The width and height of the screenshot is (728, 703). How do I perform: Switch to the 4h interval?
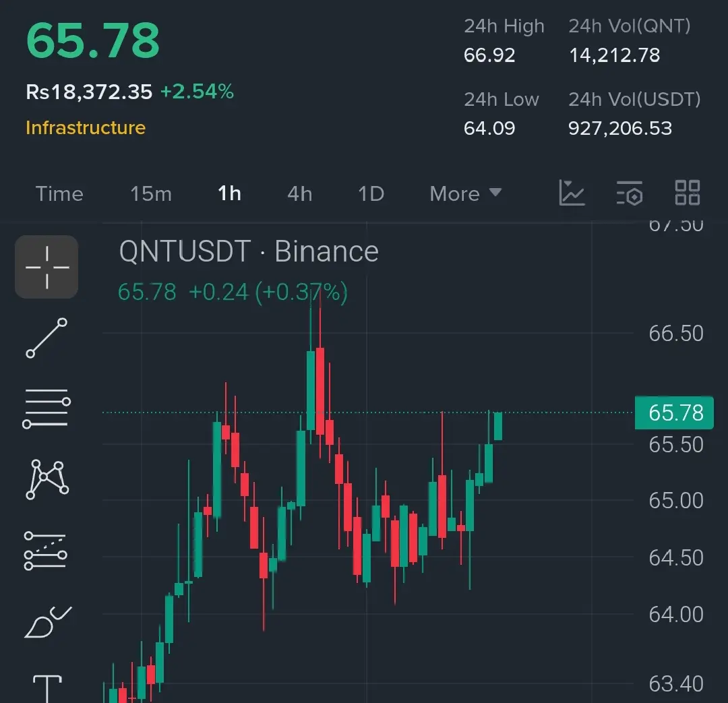point(299,193)
